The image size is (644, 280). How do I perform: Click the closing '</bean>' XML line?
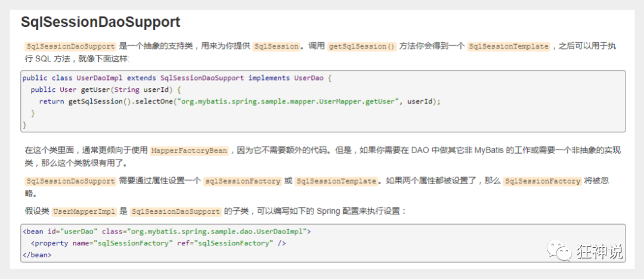(x=37, y=255)
